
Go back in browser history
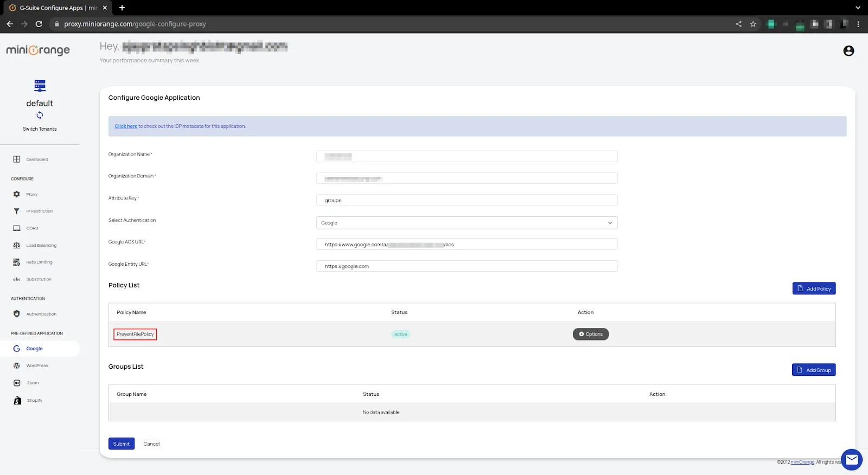pyautogui.click(x=10, y=24)
